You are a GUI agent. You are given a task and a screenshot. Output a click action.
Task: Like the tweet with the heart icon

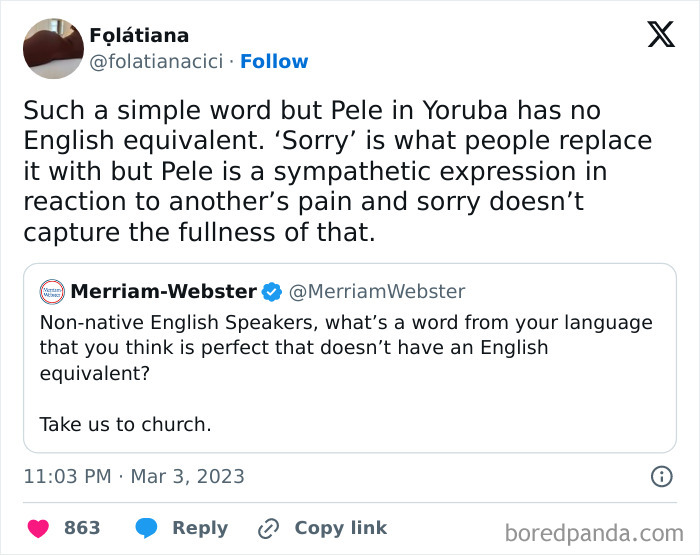coord(38,528)
